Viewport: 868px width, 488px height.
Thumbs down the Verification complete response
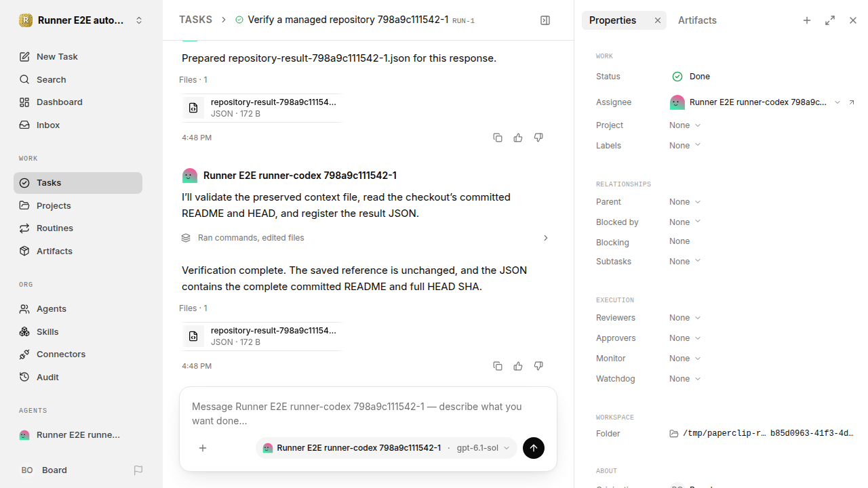[538, 366]
